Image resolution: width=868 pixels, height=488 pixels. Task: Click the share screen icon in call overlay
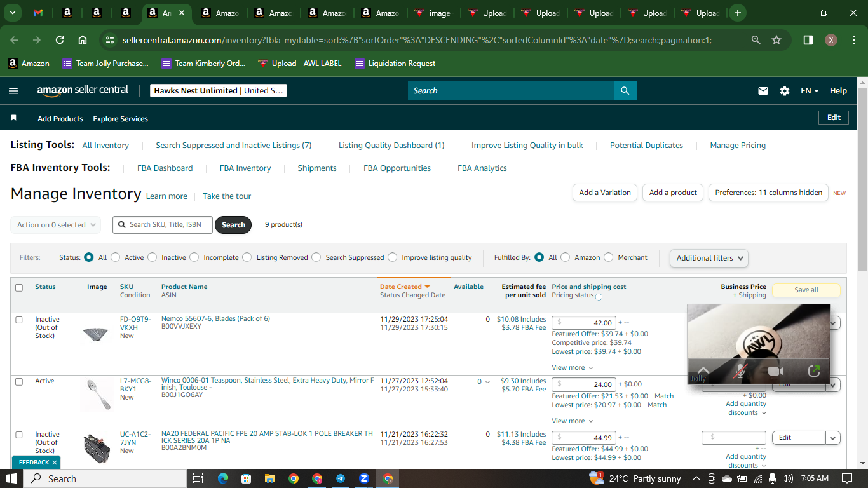tap(813, 371)
